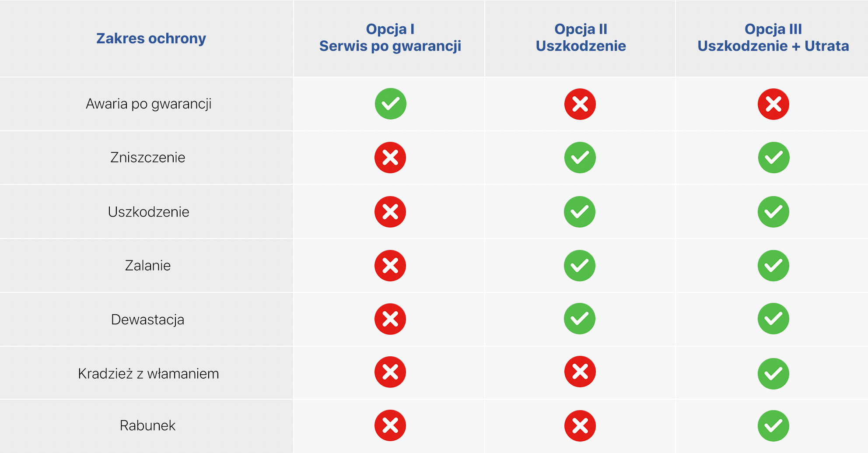The width and height of the screenshot is (868, 453).
Task: Select the Opcja II Uszkodzenie column header
Action: coord(581,38)
